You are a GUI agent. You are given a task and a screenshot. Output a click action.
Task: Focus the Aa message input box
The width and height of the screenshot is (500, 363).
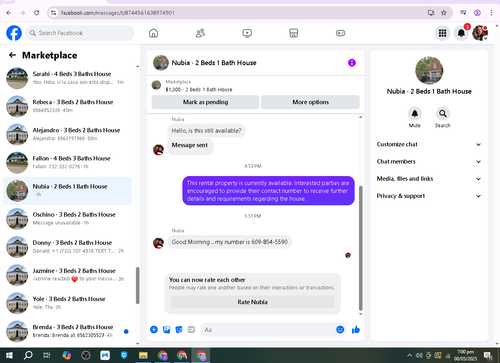click(273, 330)
